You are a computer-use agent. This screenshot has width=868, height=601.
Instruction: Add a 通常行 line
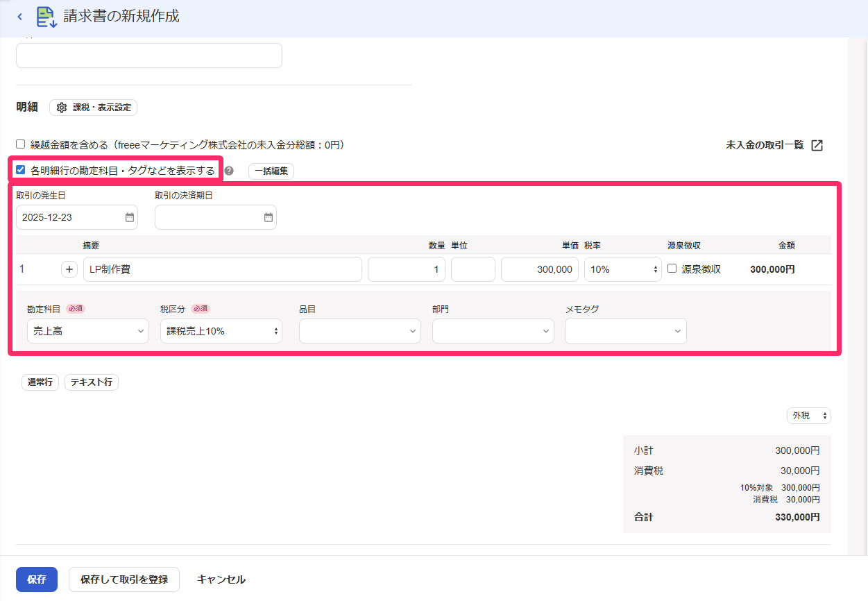40,382
